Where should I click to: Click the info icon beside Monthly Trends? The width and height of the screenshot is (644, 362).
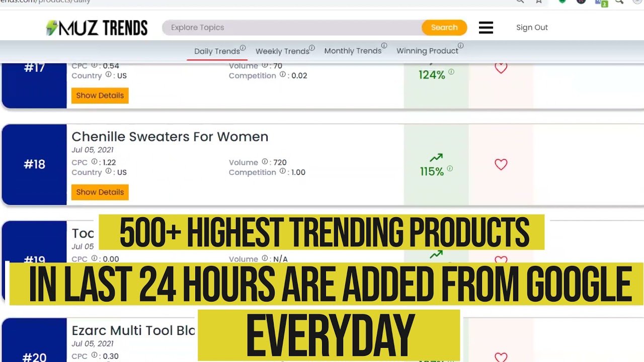click(x=384, y=46)
